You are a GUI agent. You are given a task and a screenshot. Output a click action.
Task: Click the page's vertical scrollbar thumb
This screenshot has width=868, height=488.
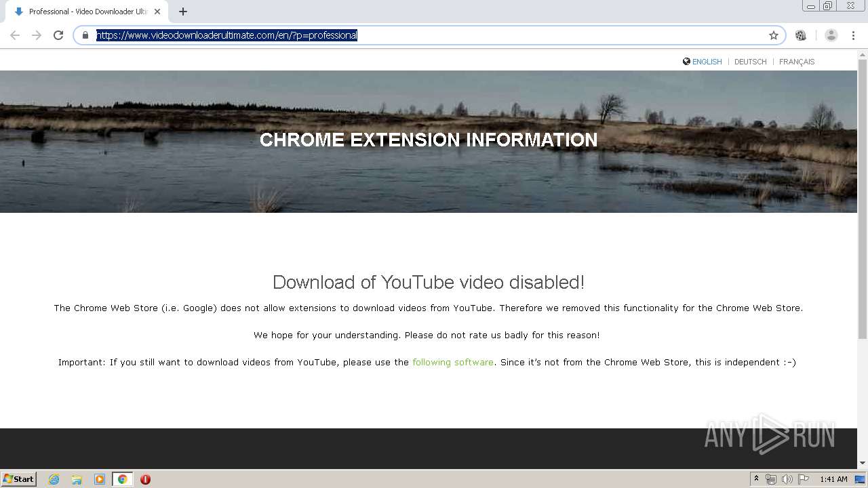pos(863,199)
